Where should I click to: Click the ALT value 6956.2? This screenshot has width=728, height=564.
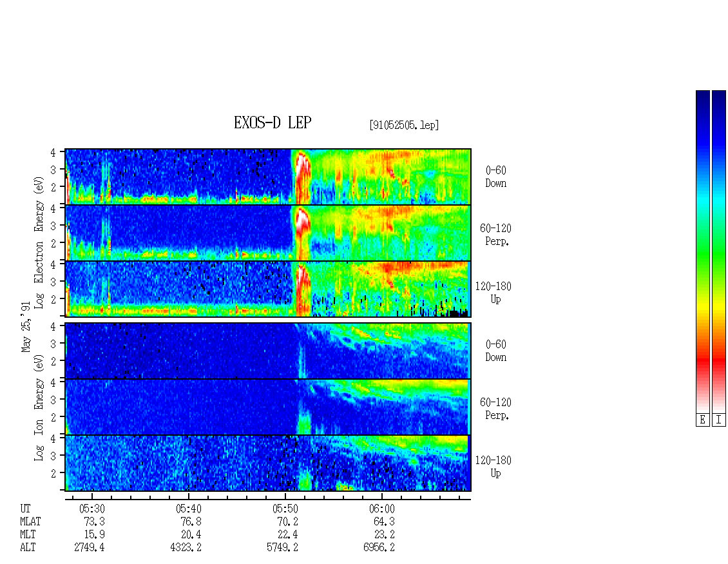coord(379,548)
